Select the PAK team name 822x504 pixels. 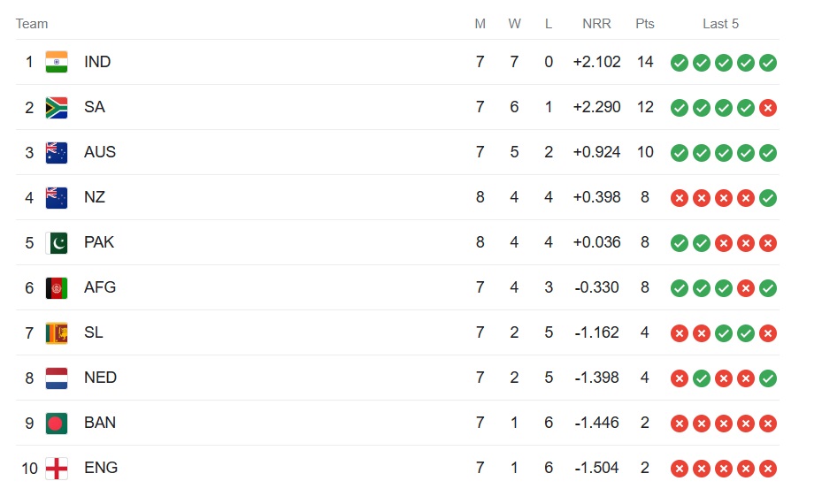click(x=99, y=242)
